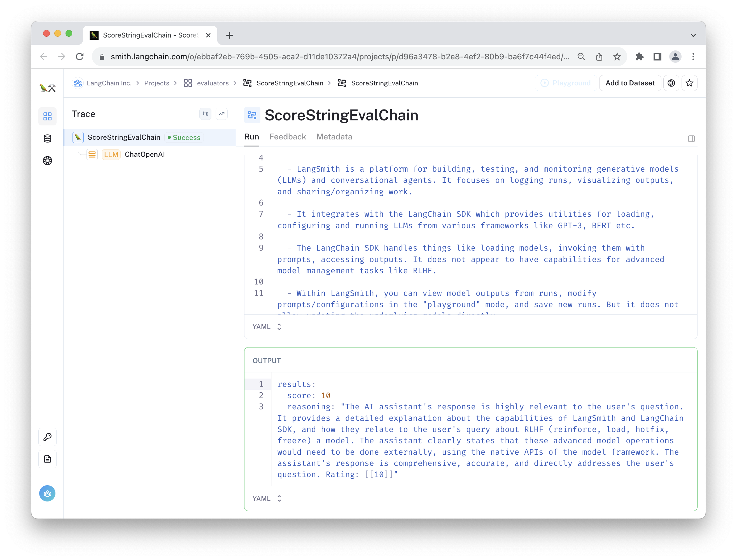Image resolution: width=737 pixels, height=560 pixels.
Task: Click the lock icon in address bar
Action: [102, 57]
